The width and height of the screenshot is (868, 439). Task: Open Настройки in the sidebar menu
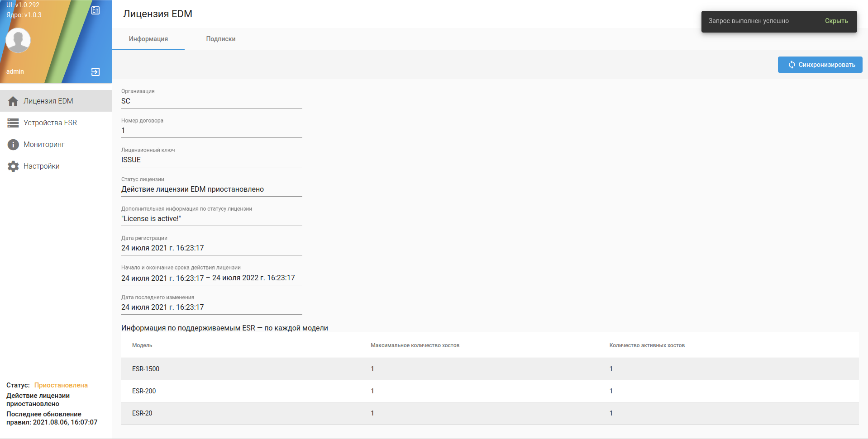click(42, 166)
